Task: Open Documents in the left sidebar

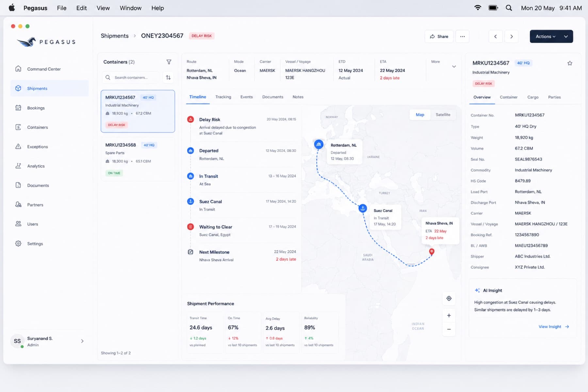Action: coord(49,185)
